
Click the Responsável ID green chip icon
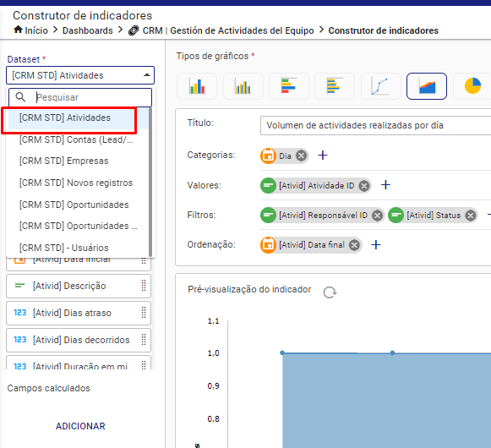[268, 216]
